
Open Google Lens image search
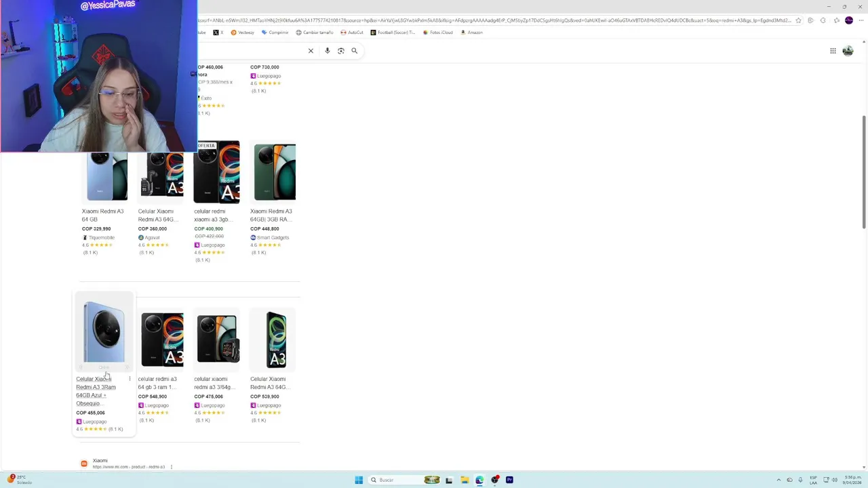click(341, 51)
